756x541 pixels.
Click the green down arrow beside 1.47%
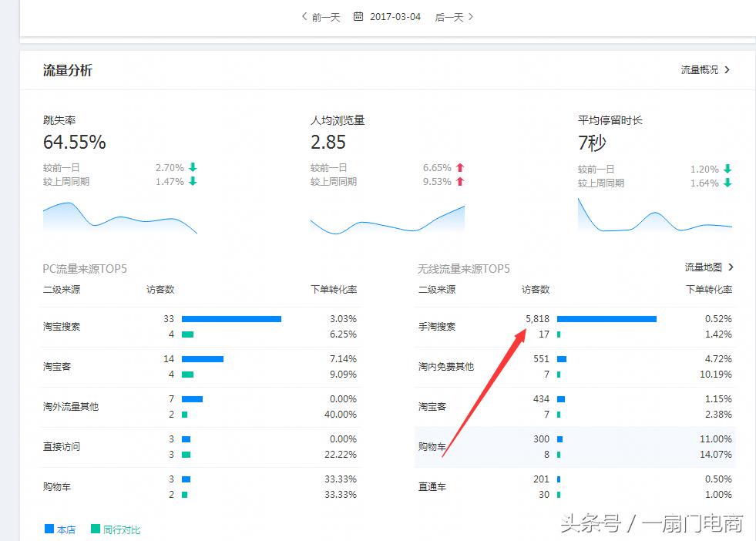[x=192, y=183]
